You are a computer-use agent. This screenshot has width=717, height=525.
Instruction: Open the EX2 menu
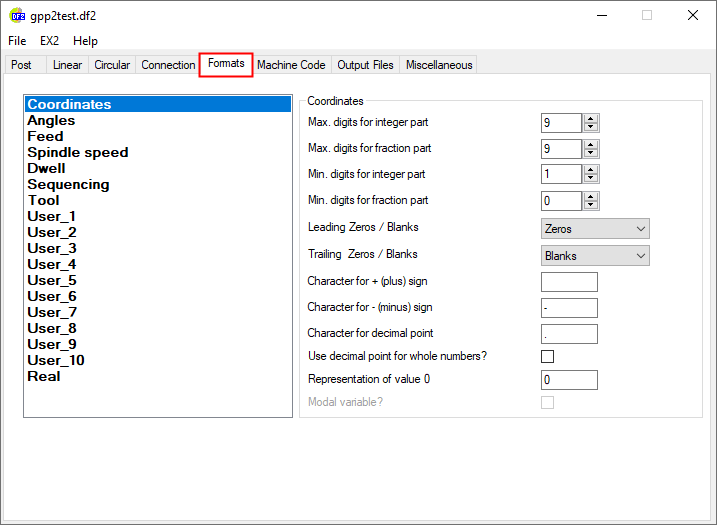point(49,41)
